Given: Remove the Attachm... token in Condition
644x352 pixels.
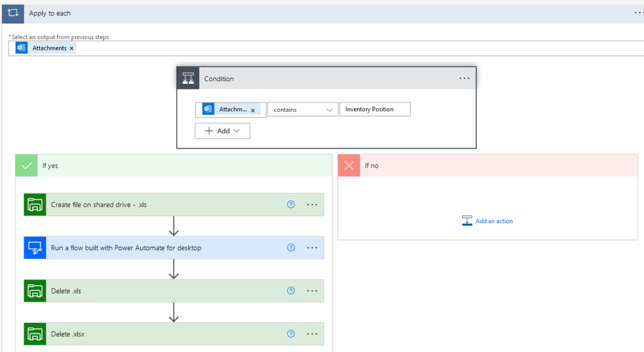Looking at the screenshot, I should coord(253,110).
